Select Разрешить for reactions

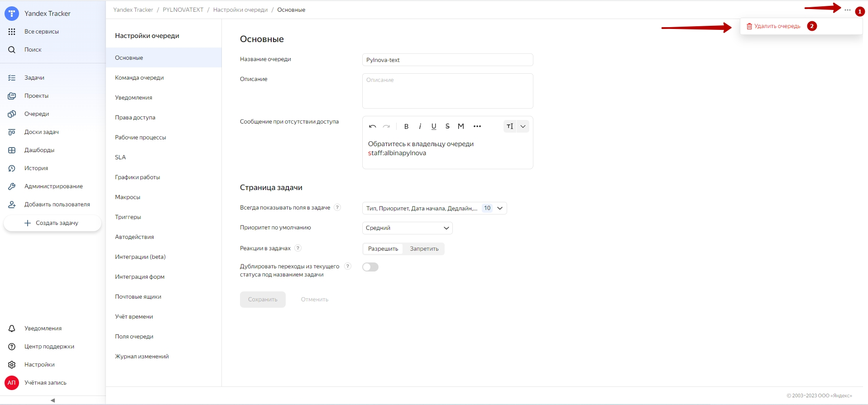coord(383,249)
